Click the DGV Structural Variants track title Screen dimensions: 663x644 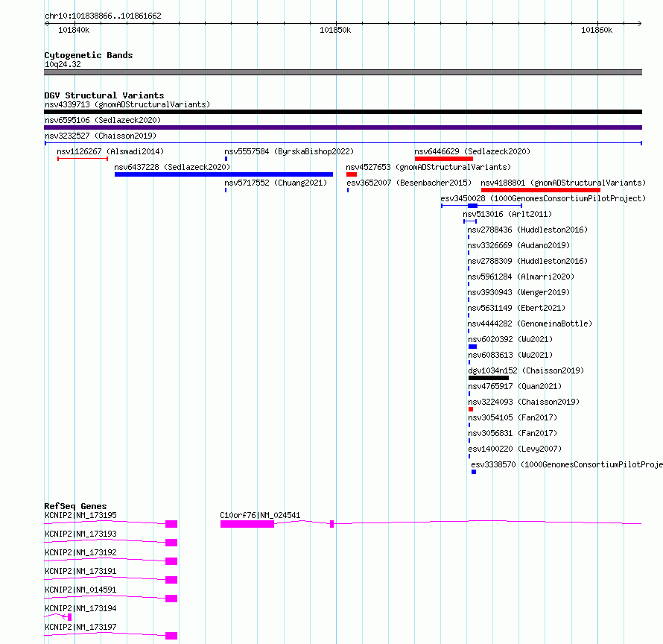104,95
